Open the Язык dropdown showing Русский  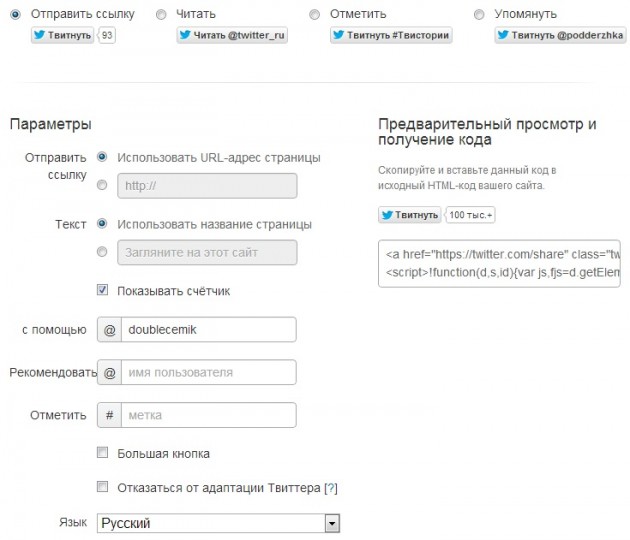tap(219, 524)
